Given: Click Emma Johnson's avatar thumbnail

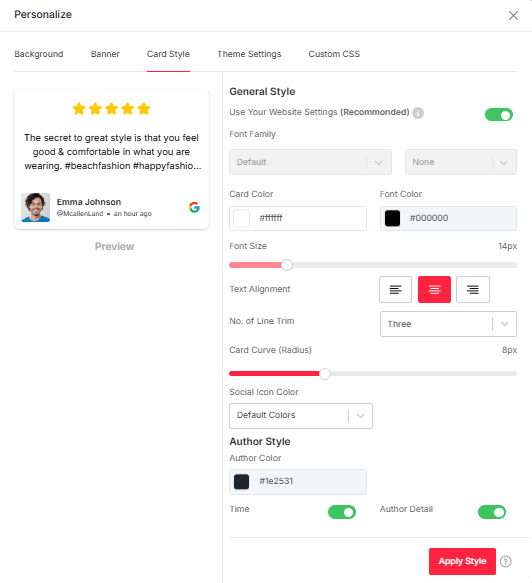Looking at the screenshot, I should [35, 207].
